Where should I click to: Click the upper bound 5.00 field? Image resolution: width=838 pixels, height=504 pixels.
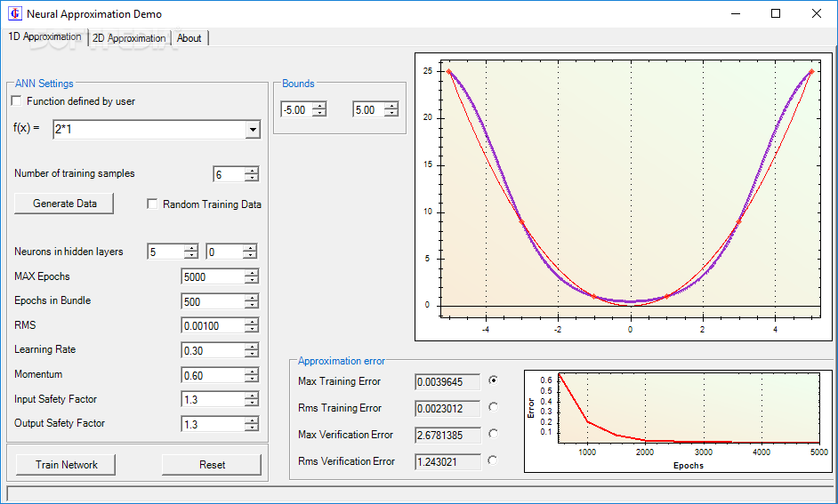click(369, 110)
